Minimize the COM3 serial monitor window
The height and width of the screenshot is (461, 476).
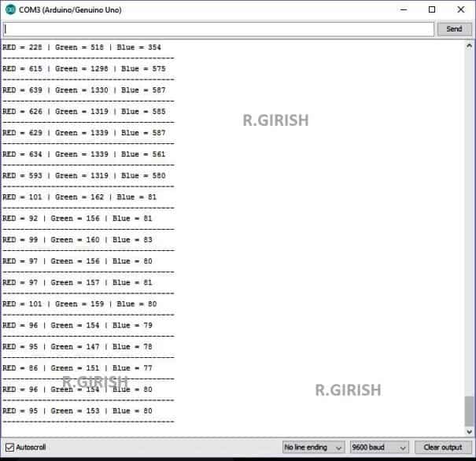point(404,9)
